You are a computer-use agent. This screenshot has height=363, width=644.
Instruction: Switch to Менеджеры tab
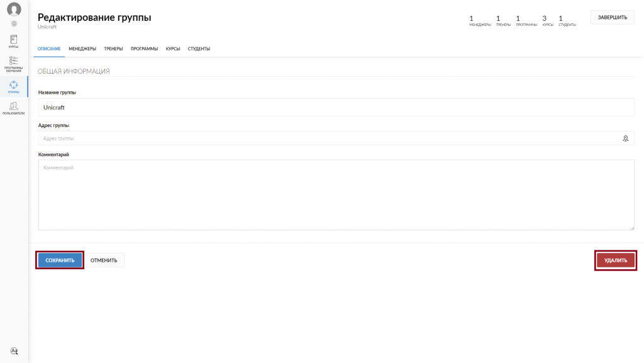[x=82, y=49]
